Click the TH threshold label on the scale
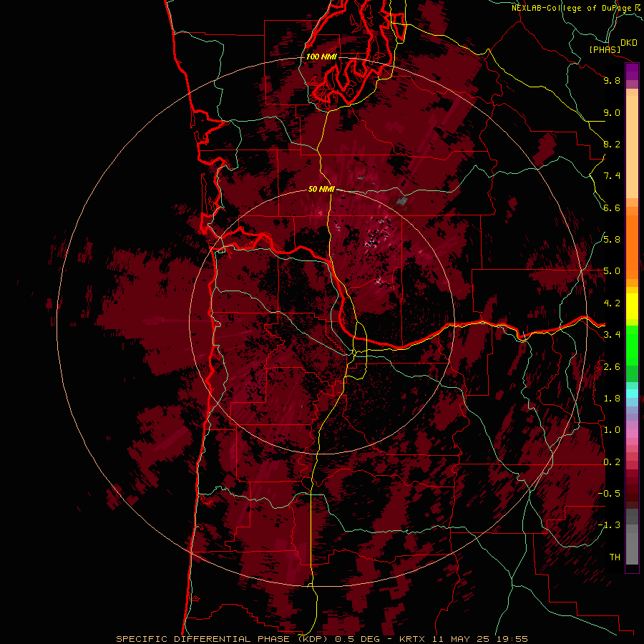644x644 pixels. coord(615,557)
